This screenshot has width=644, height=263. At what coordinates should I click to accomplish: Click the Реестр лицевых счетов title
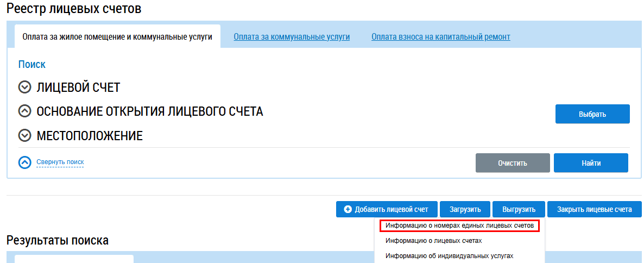click(x=74, y=8)
